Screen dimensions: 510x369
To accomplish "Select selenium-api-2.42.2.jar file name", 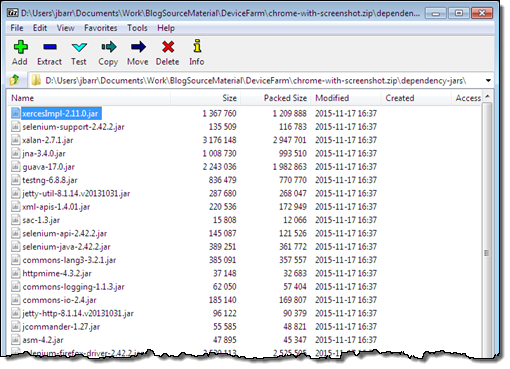I will (x=65, y=234).
